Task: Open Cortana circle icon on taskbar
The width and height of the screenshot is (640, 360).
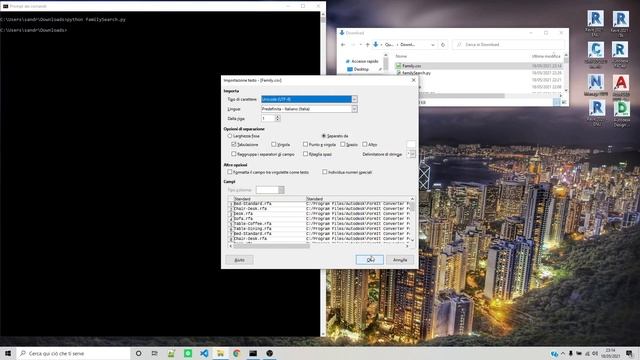Action: click(x=138, y=353)
